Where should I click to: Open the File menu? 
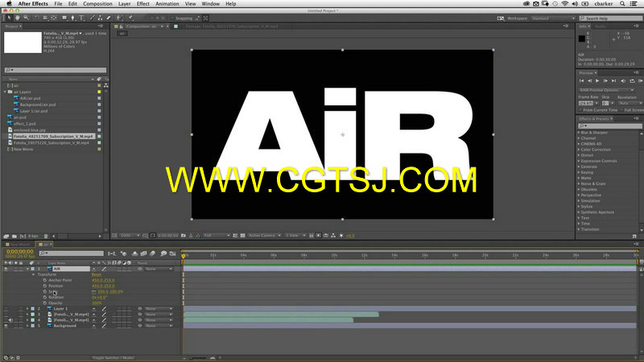[58, 4]
